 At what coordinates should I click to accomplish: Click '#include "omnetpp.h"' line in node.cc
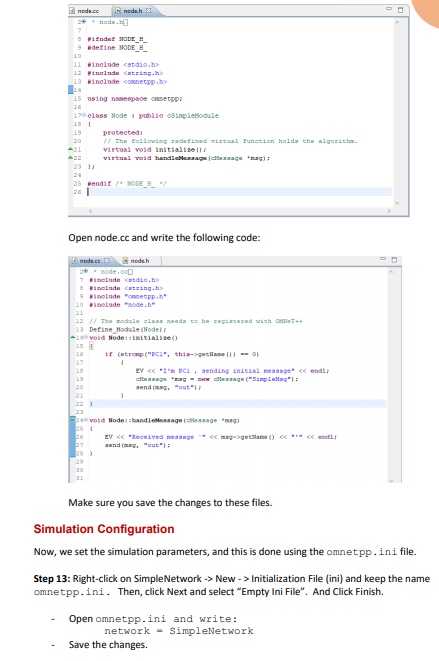[128, 296]
